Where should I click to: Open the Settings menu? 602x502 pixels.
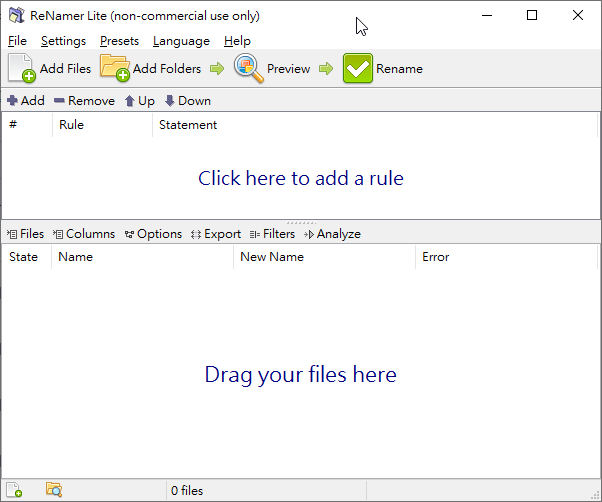63,41
